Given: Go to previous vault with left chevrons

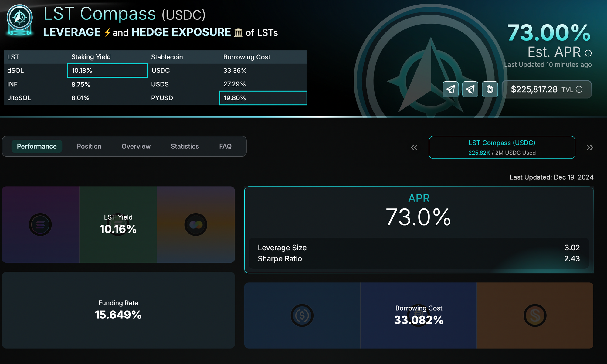Looking at the screenshot, I should 414,147.
